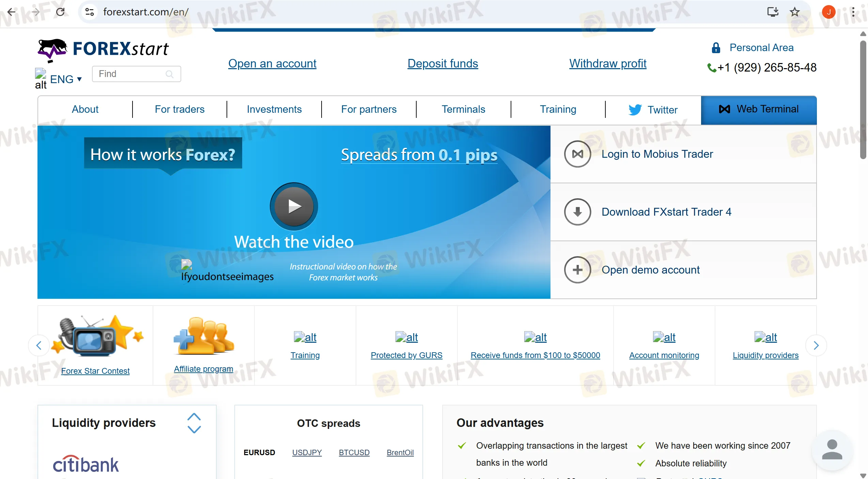
Task: Click the Withdraw profit link
Action: (x=608, y=63)
